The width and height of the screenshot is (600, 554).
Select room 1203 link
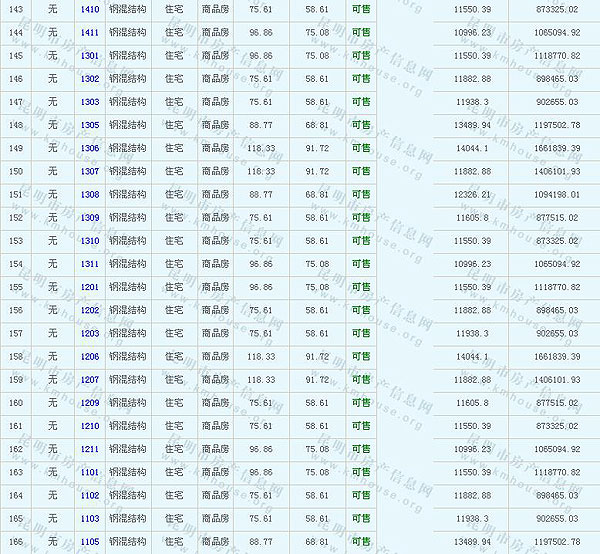tap(89, 333)
